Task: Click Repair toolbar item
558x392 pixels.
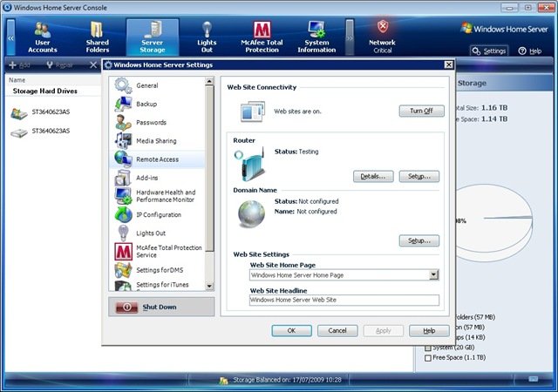Action: [x=60, y=64]
